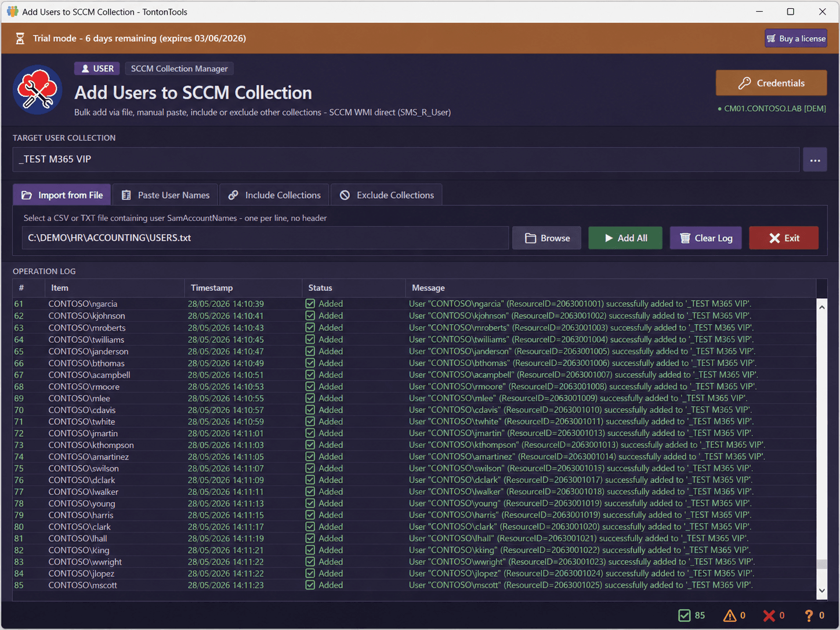Browse for a user file
This screenshot has width=840, height=630.
(547, 238)
